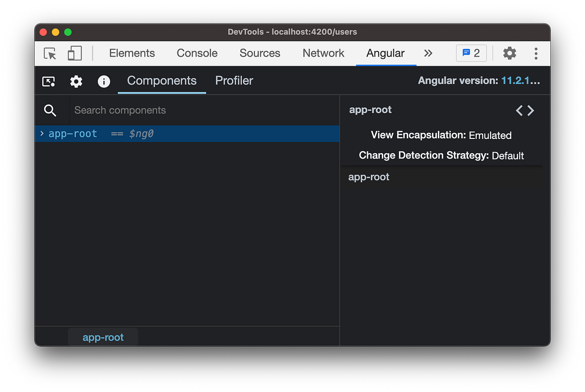Activate Angular's component picker icon
585x392 pixels.
point(48,81)
